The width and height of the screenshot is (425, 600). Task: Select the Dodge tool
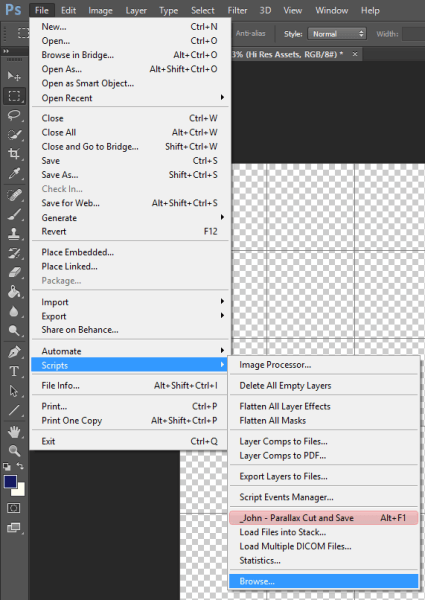[x=14, y=330]
